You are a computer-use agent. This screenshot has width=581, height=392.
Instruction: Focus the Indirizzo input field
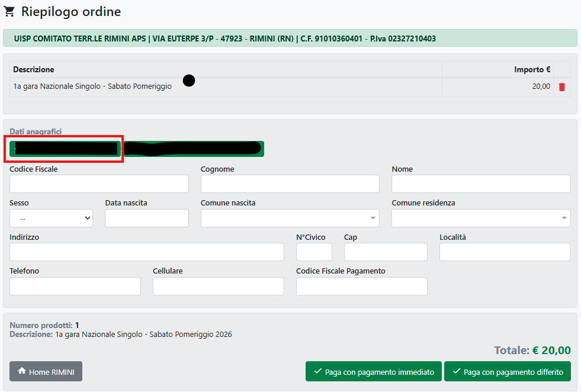click(146, 252)
